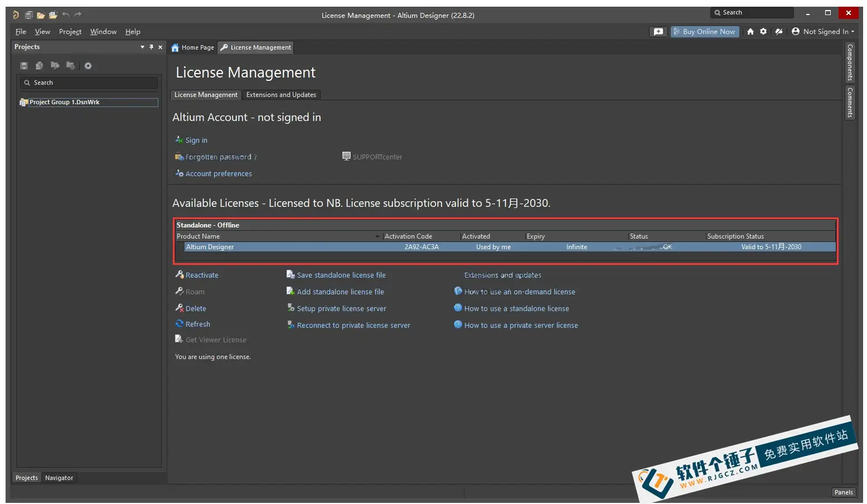Image resolution: width=867 pixels, height=504 pixels.
Task: Select the License Management document tab
Action: click(x=255, y=47)
